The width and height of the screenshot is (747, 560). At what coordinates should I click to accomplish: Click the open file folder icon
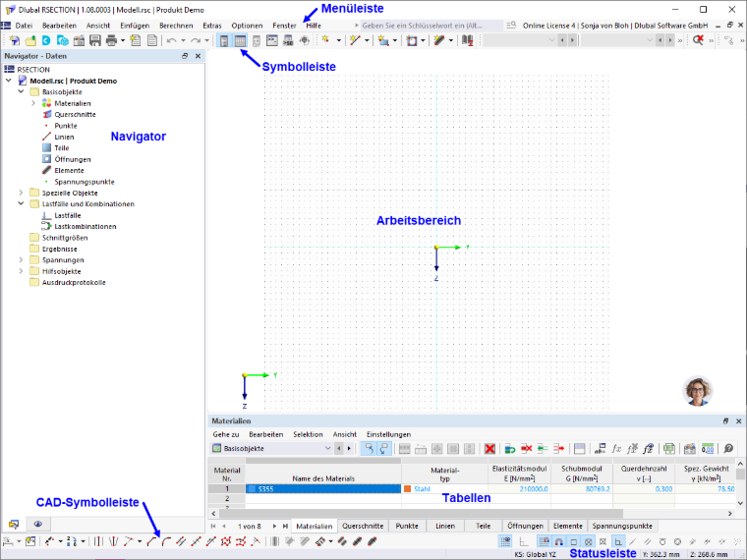(x=30, y=40)
